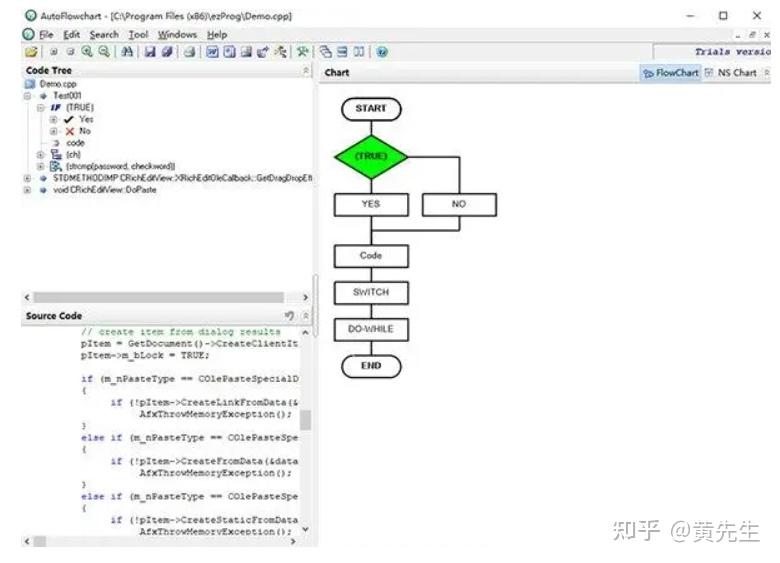Click the blue page icon next to Word export
This screenshot has width=780, height=563.
coord(229,52)
